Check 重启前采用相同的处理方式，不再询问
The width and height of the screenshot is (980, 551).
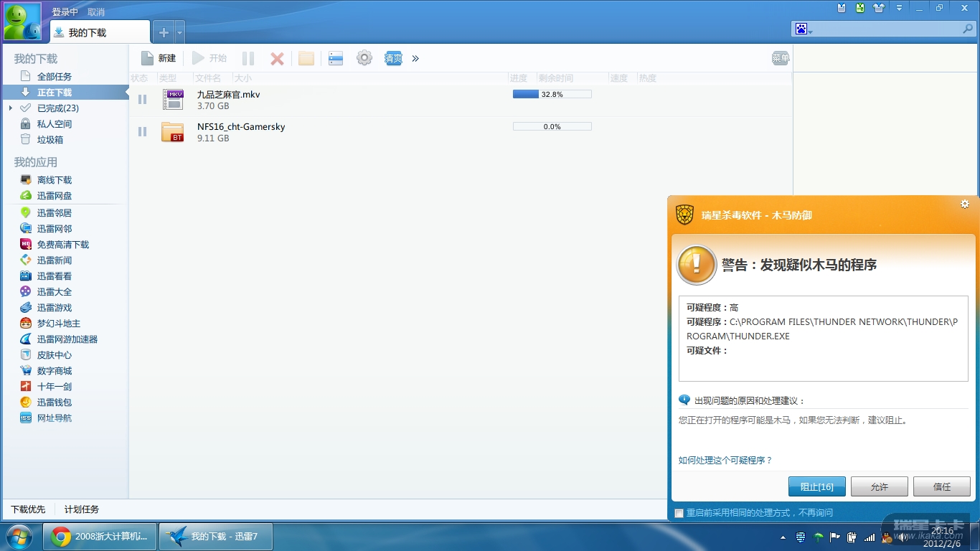[x=679, y=513]
